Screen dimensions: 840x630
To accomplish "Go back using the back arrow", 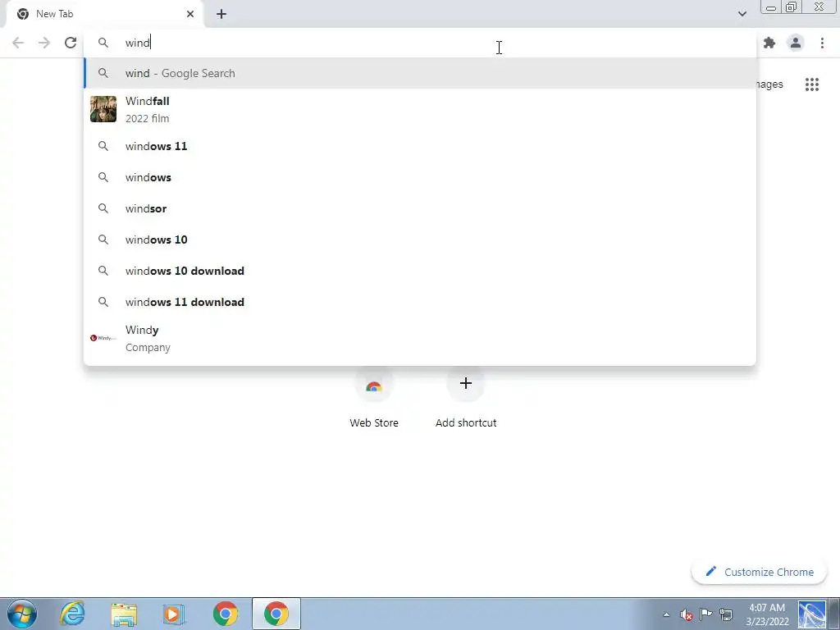I will [18, 43].
